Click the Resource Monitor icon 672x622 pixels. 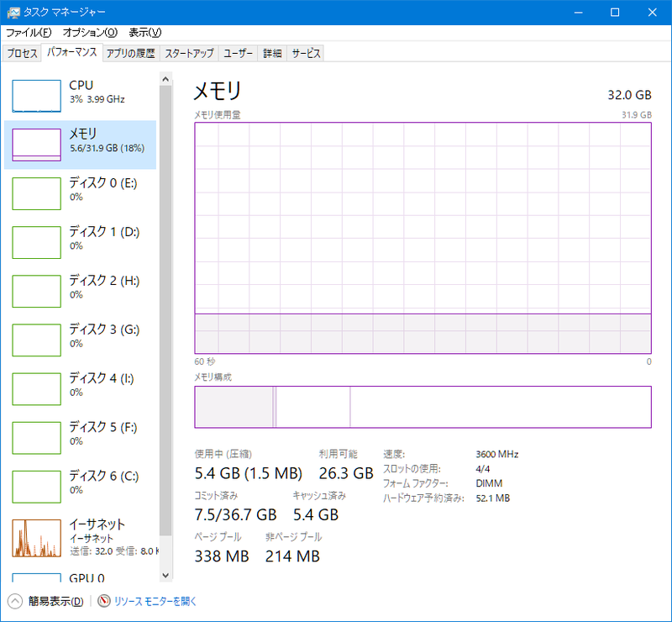click(x=104, y=601)
